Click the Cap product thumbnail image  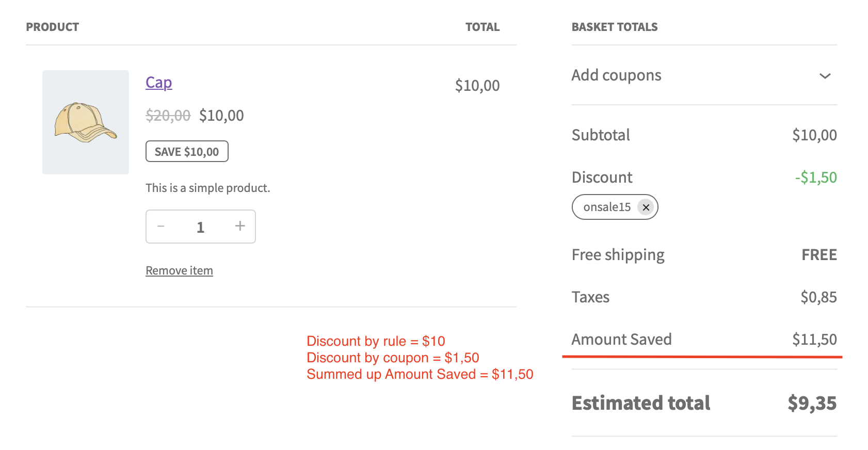pyautogui.click(x=86, y=122)
